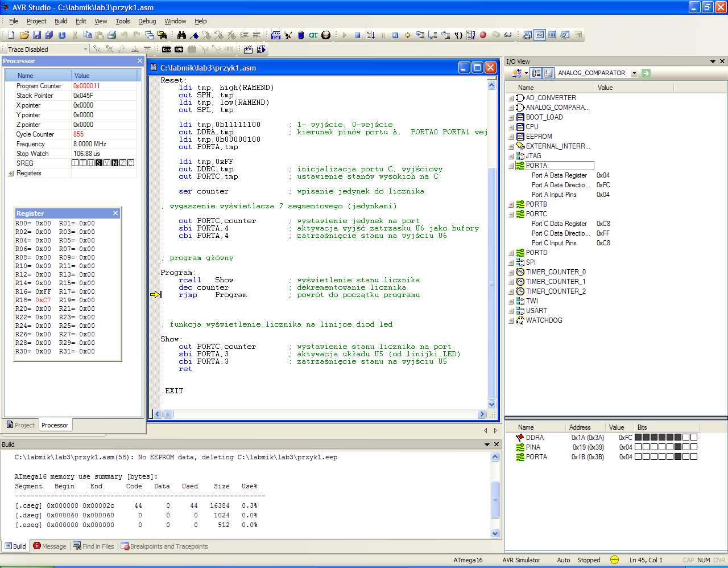This screenshot has width=728, height=568.
Task: Open the I/O View panel options arrow
Action: click(x=713, y=61)
